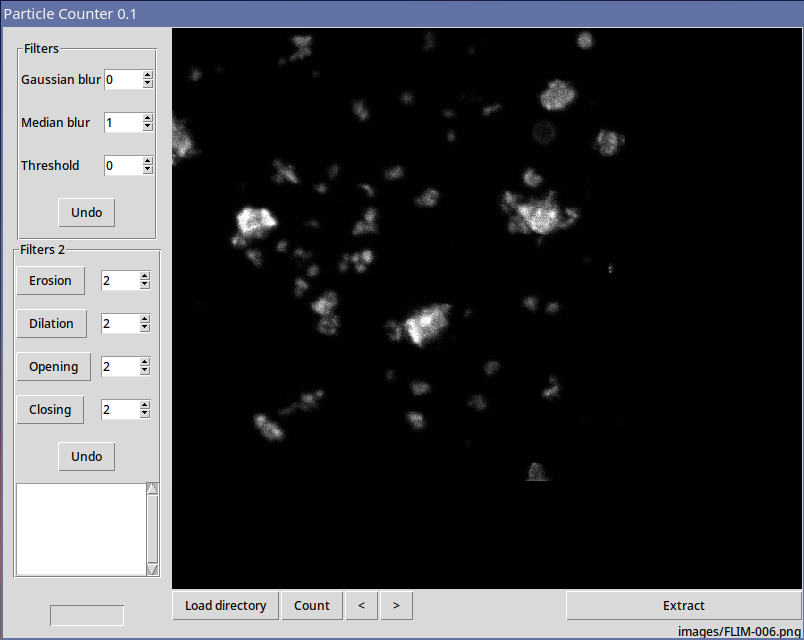
Task: Click the Count button
Action: coord(312,606)
